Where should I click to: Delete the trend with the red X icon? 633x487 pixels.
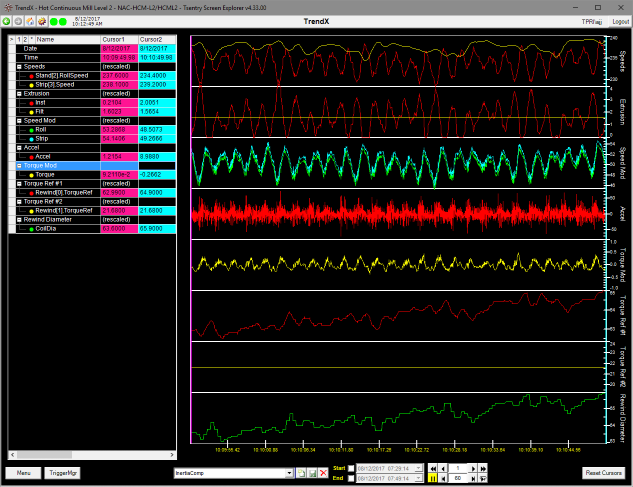click(323, 473)
